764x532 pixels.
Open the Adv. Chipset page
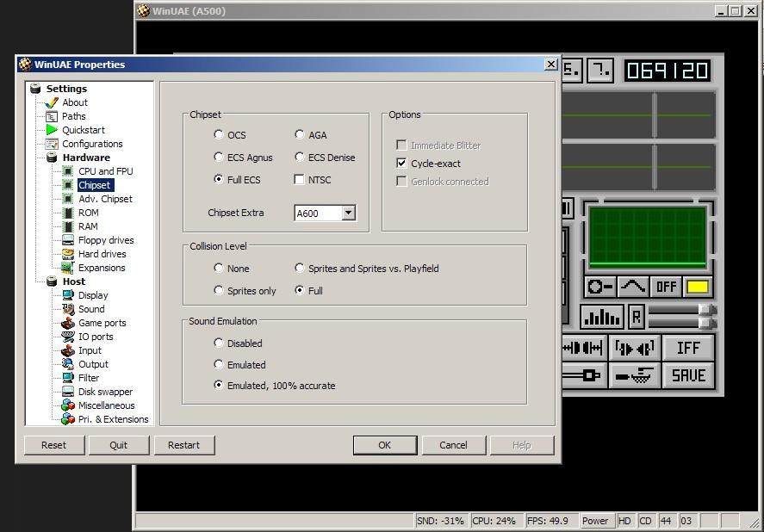105,199
